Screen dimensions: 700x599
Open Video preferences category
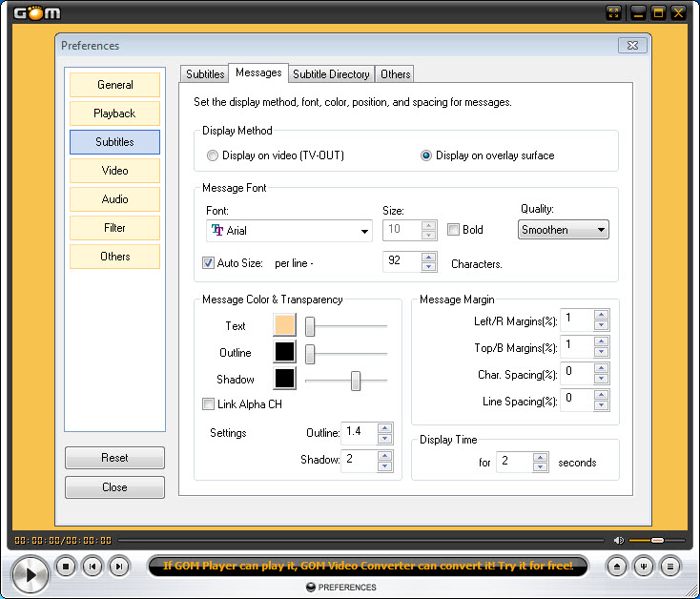click(x=114, y=171)
